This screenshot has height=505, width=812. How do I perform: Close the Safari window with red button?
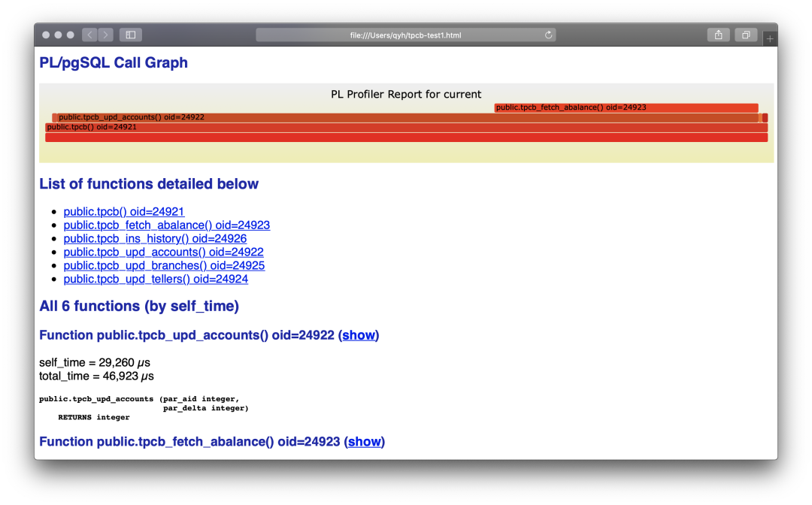(x=46, y=35)
